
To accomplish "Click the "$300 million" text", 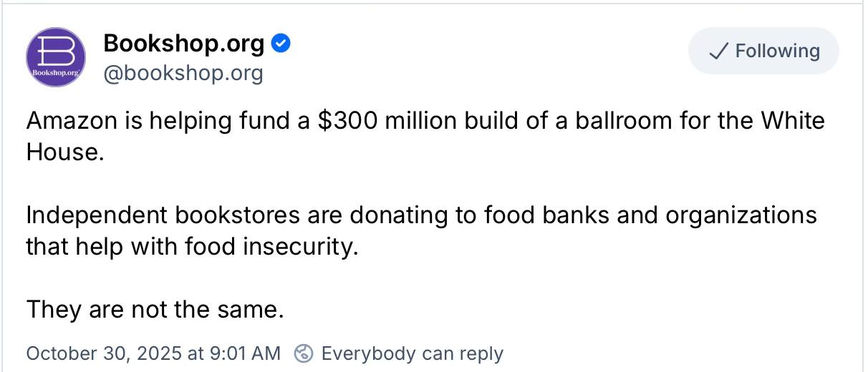I will pos(371,120).
